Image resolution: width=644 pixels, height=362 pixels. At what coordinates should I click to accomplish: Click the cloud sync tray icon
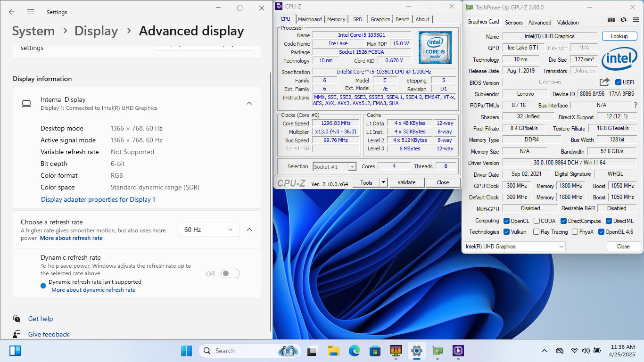pyautogui.click(x=559, y=351)
